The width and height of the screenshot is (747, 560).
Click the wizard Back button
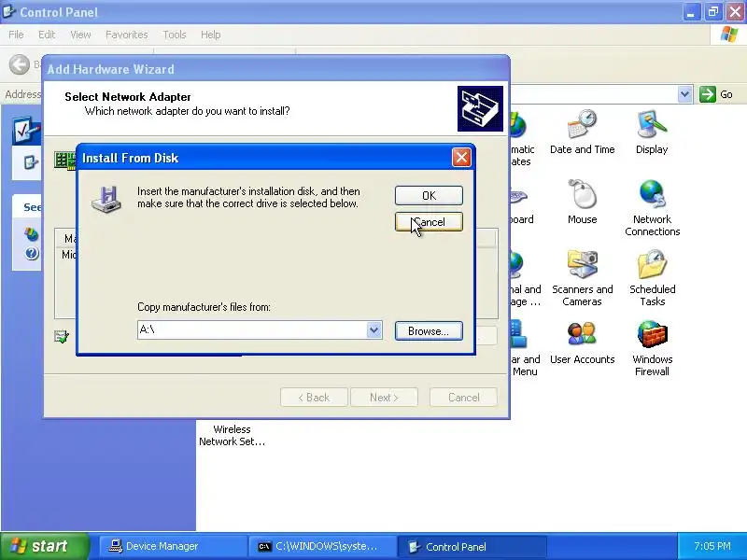[x=314, y=398]
